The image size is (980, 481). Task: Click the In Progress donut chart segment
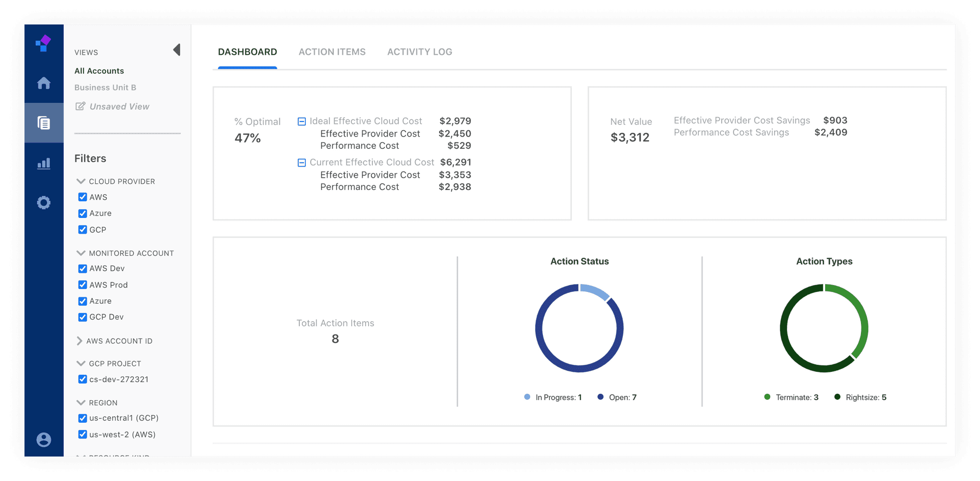pos(595,291)
